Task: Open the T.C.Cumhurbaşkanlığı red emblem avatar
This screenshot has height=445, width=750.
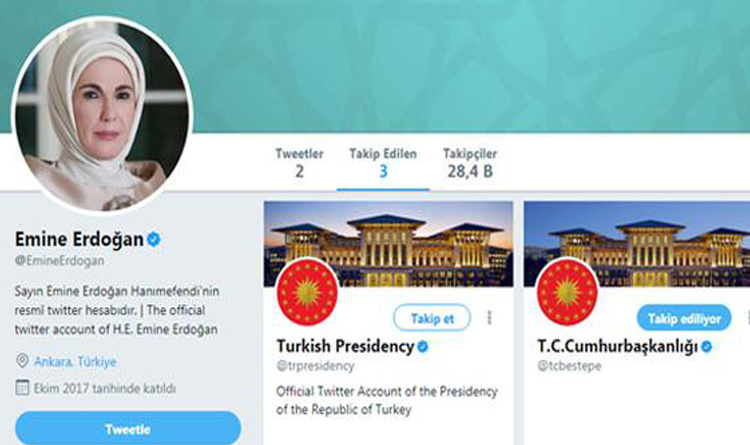Action: click(x=568, y=292)
